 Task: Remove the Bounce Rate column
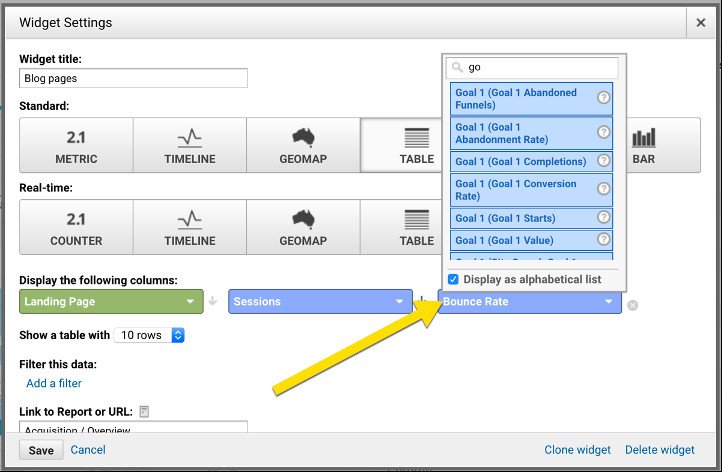633,305
